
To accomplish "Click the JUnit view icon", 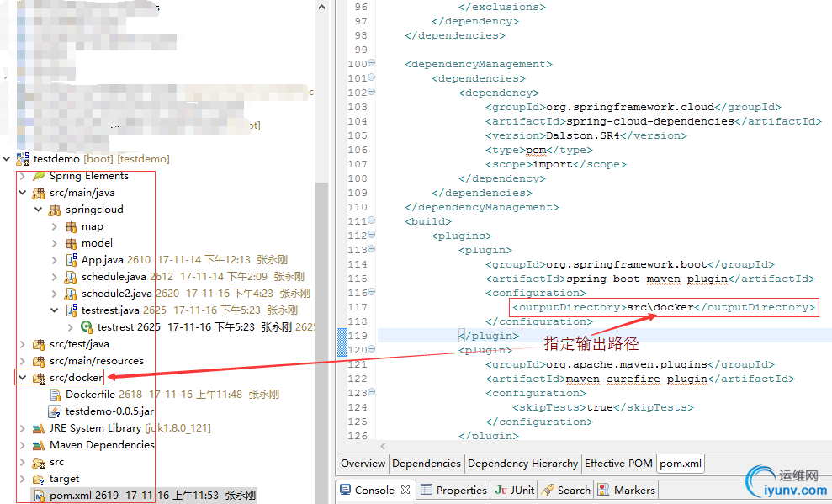I will point(501,490).
